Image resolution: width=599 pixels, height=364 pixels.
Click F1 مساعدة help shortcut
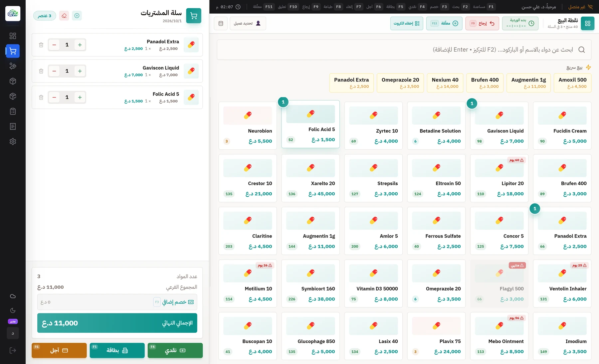pyautogui.click(x=484, y=7)
